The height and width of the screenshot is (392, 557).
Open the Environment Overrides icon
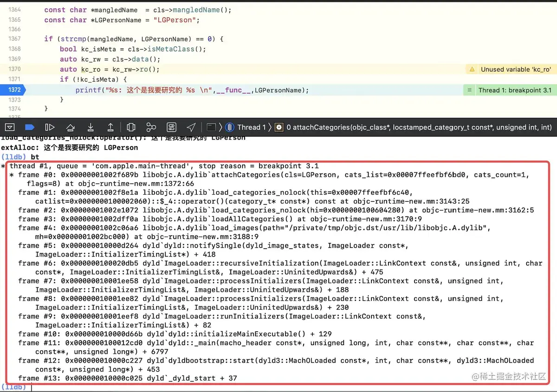171,127
